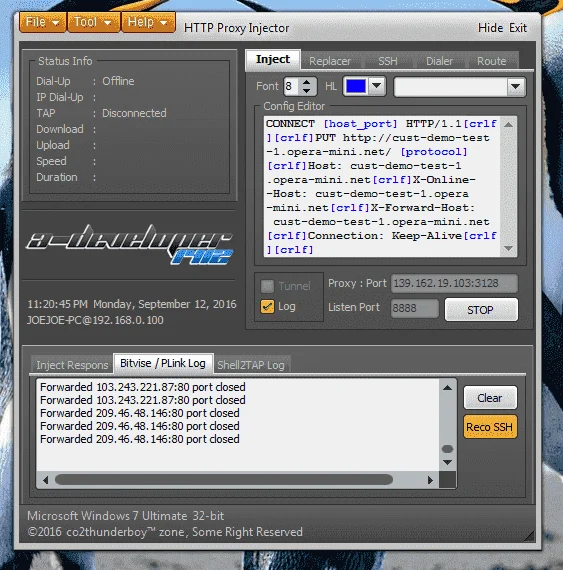Switch to Inject Respons tab

[x=72, y=365]
